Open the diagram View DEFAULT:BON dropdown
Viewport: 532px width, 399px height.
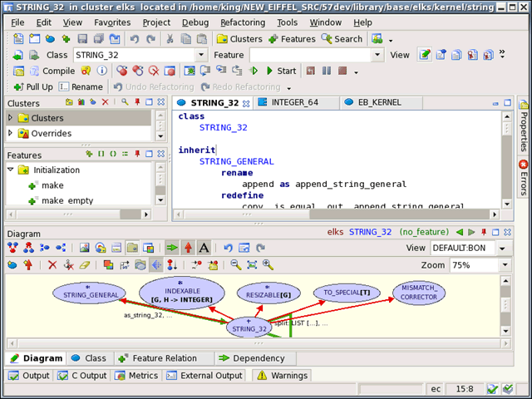pos(502,249)
